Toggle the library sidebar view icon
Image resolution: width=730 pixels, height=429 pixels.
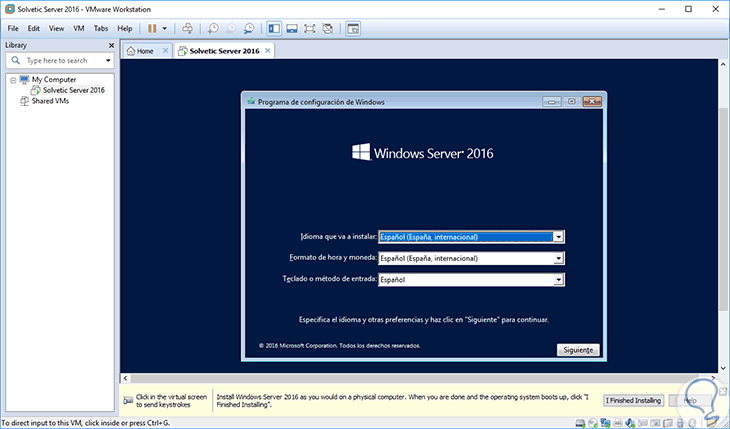[274, 28]
